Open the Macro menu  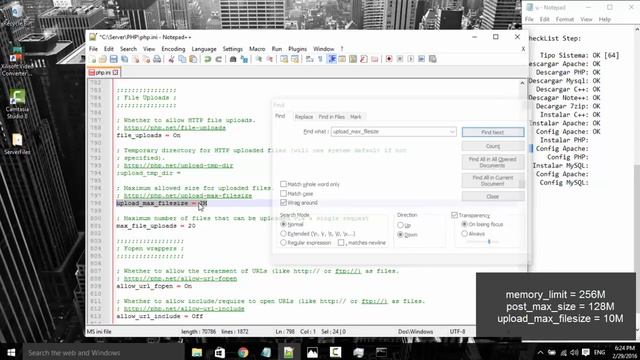(x=257, y=49)
